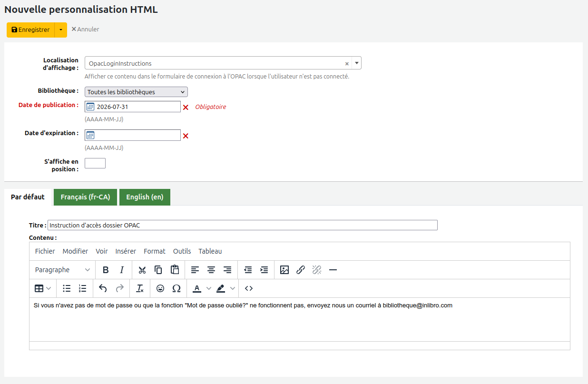Switch to the Français (fr-CA) tab
Image resolution: width=588 pixels, height=384 pixels.
[85, 197]
